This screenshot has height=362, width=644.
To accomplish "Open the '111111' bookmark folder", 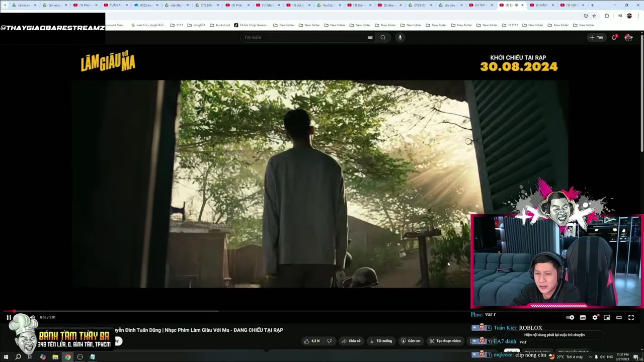I will (510, 25).
